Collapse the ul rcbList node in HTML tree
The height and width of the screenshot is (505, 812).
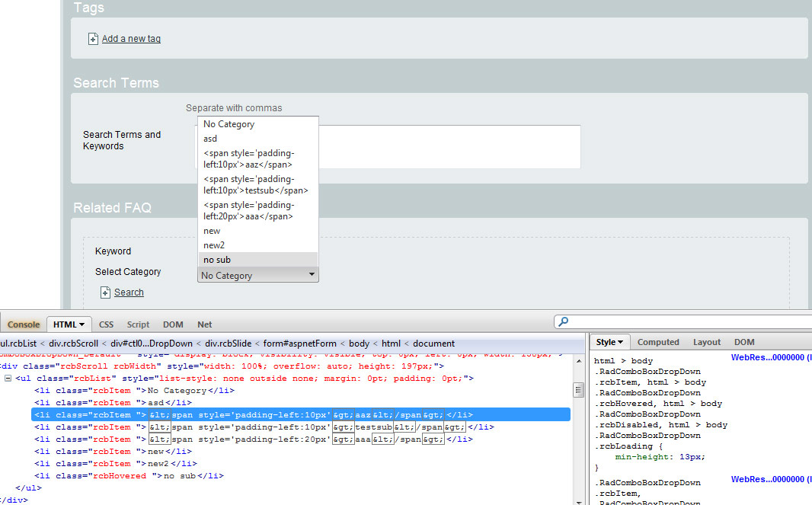click(x=8, y=379)
